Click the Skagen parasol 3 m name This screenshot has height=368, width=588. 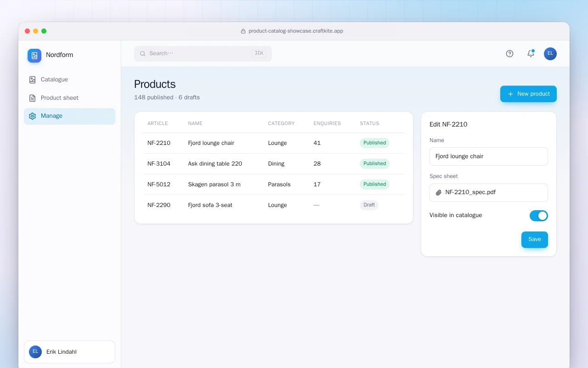[x=214, y=184]
